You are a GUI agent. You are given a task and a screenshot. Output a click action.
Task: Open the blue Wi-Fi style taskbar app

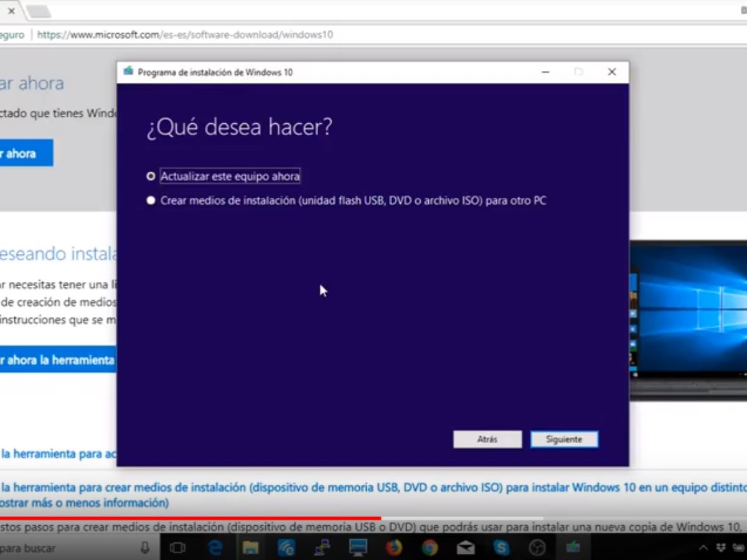tap(286, 548)
